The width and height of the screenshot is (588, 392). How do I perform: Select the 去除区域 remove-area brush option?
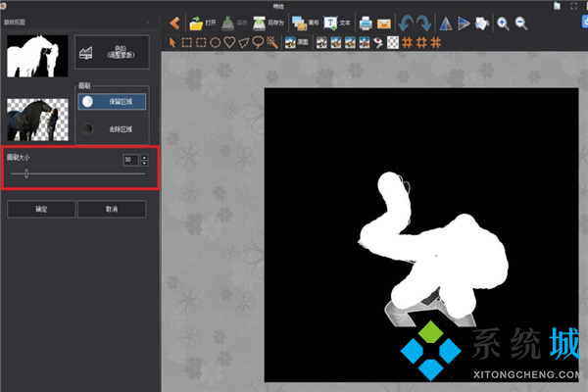tap(112, 128)
